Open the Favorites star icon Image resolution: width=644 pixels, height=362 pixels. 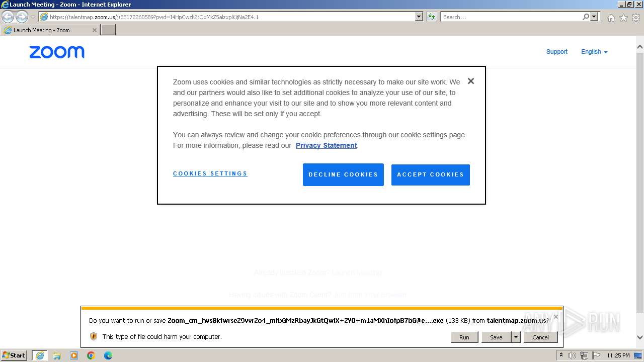[623, 18]
